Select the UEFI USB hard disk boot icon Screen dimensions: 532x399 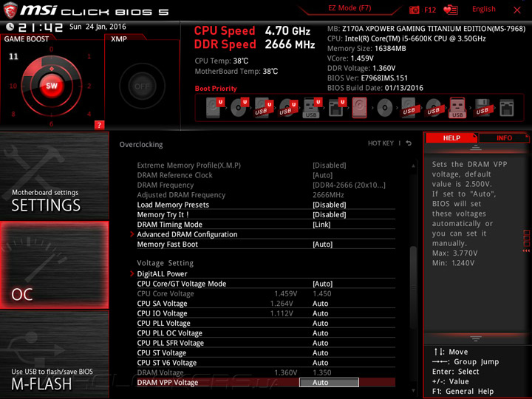pyautogui.click(x=264, y=108)
